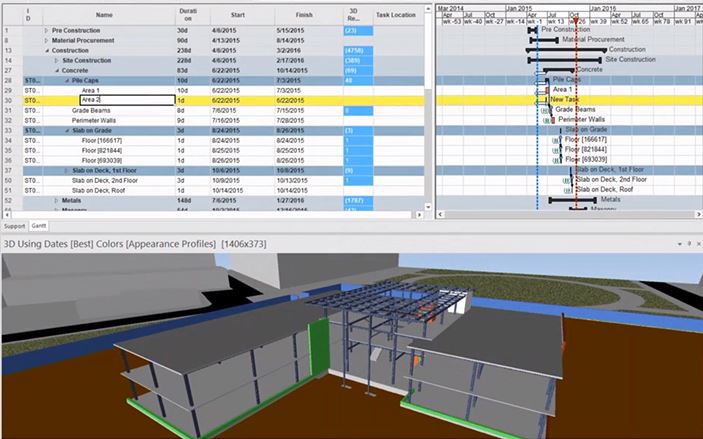
Task: Expand the Material Procurement task group
Action: click(x=46, y=40)
